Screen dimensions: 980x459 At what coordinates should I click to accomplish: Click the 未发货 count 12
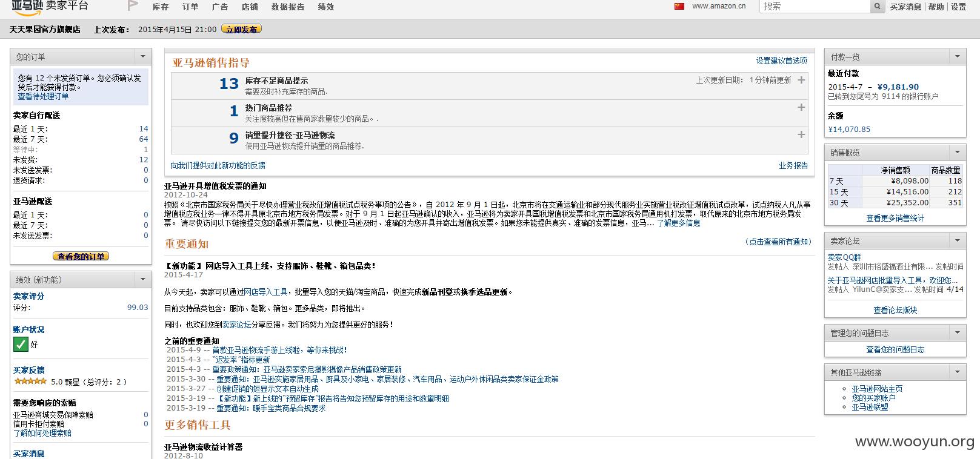point(144,160)
